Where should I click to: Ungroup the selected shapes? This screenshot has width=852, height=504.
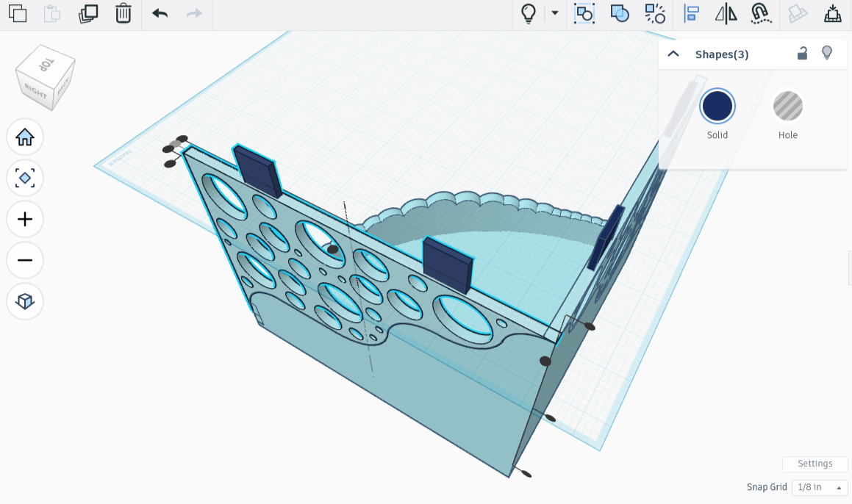(x=655, y=14)
